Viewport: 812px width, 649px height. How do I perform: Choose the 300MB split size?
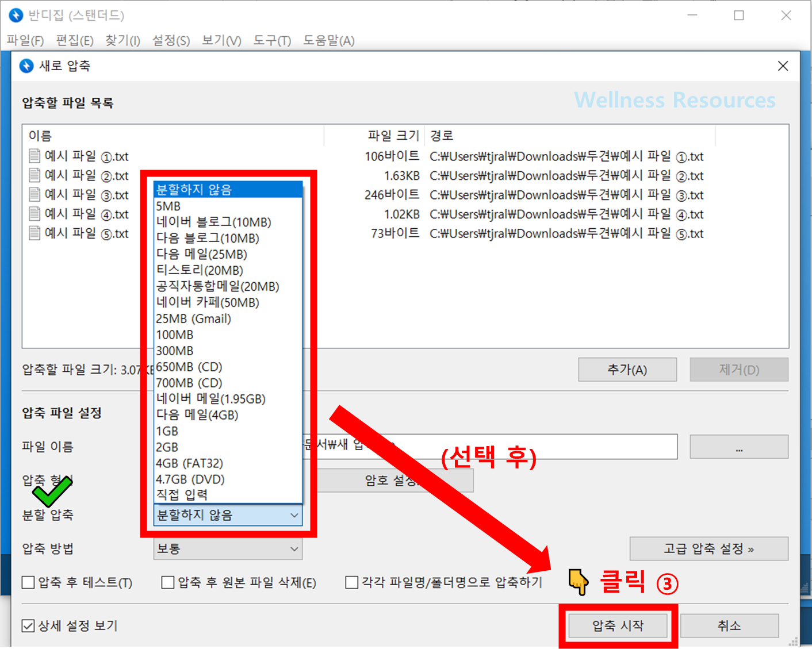tap(228, 351)
